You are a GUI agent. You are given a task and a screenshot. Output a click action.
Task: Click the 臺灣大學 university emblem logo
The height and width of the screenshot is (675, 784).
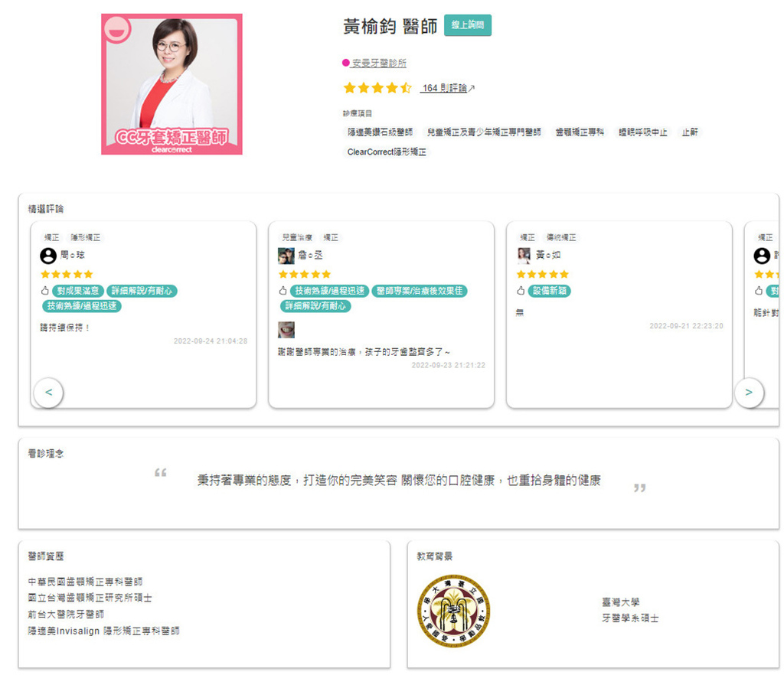453,611
